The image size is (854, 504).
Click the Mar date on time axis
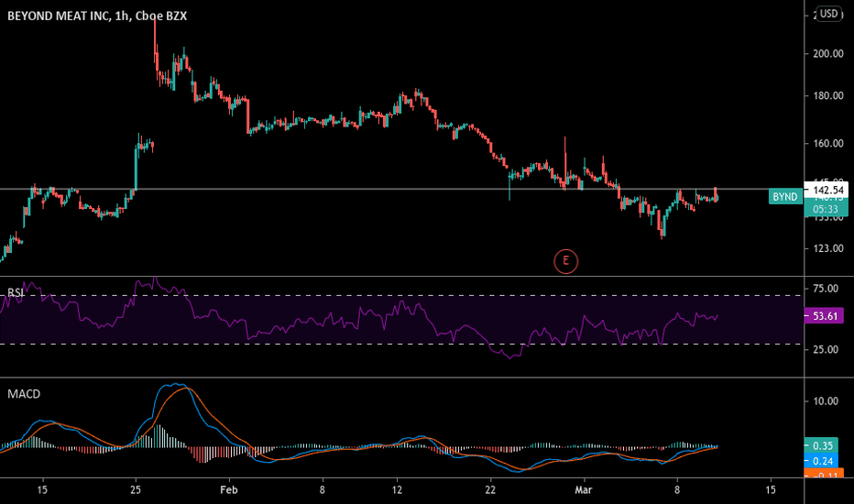[x=584, y=490]
